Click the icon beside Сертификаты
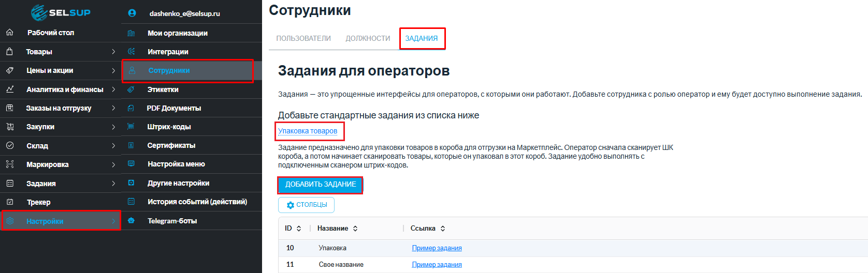 [132, 145]
